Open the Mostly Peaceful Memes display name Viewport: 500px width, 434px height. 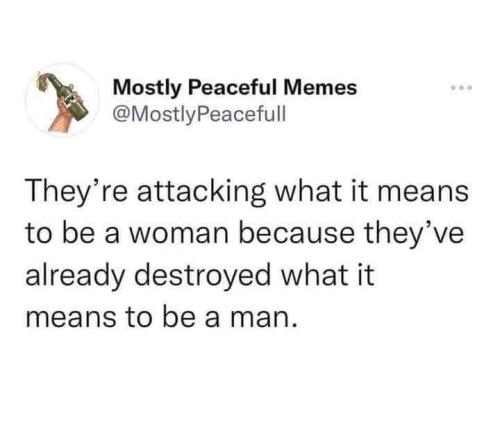235,88
